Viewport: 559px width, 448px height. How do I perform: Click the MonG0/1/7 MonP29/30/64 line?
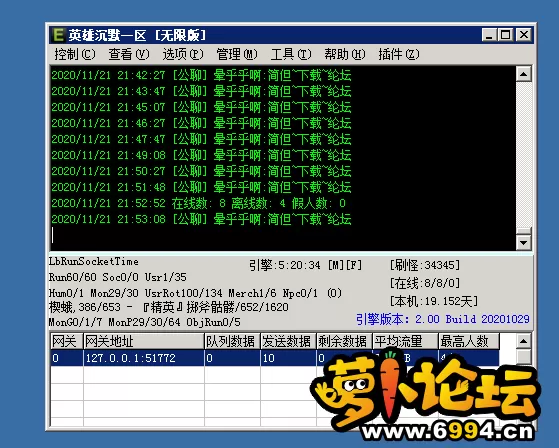pos(144,322)
